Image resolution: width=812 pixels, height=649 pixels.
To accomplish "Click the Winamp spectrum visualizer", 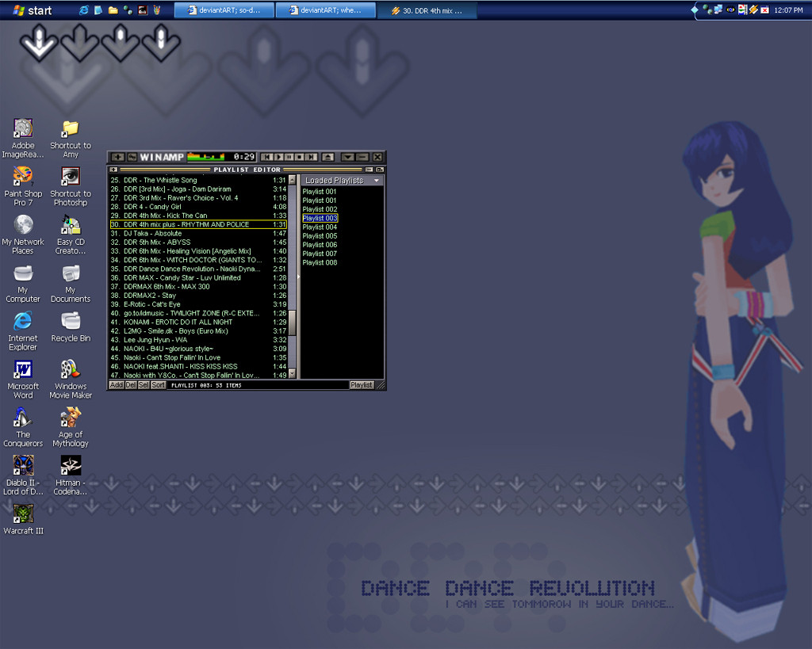I will [x=206, y=157].
